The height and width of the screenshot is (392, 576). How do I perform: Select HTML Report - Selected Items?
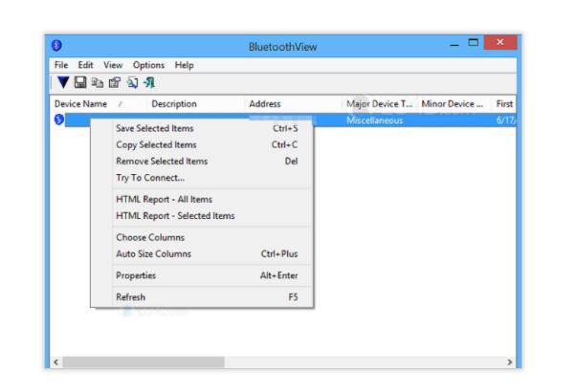(x=202, y=216)
